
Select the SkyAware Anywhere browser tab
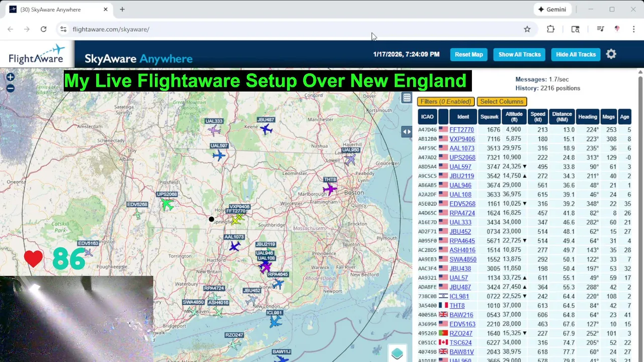58,10
